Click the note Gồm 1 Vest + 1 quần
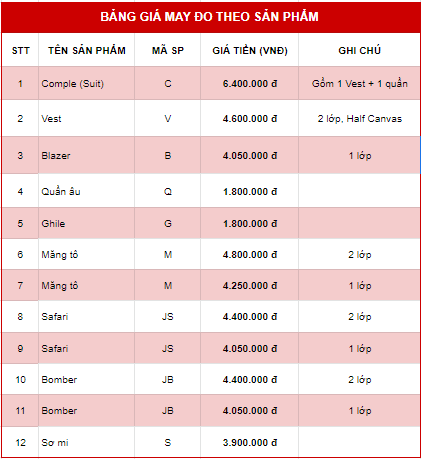The height and width of the screenshot is (459, 421). pyautogui.click(x=359, y=83)
